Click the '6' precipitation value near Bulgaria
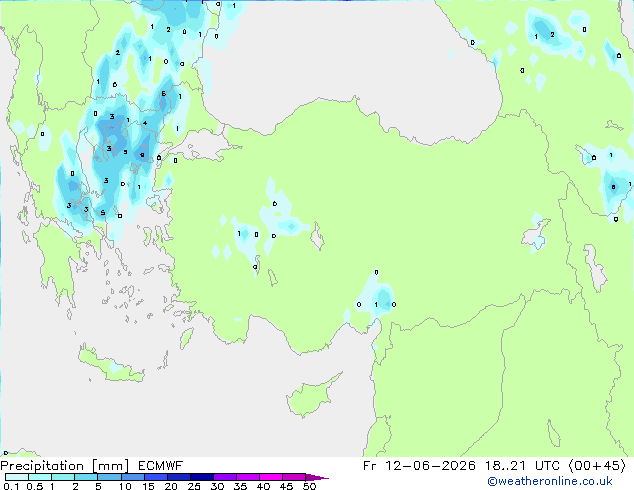634x490 pixels. [163, 94]
